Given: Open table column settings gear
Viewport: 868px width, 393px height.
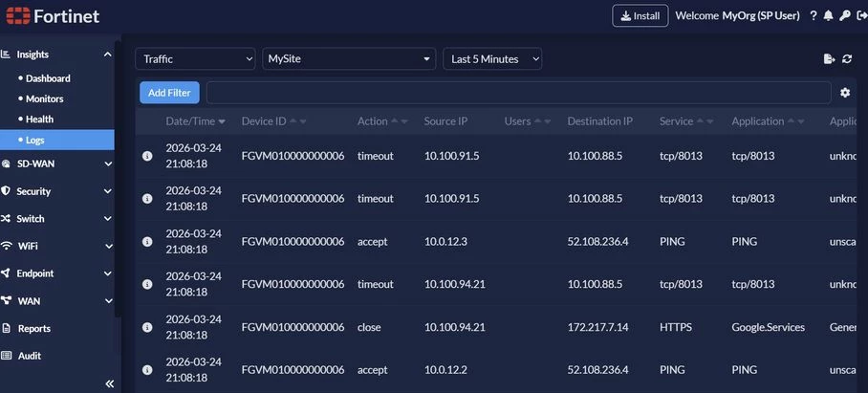Looking at the screenshot, I should click(x=845, y=93).
